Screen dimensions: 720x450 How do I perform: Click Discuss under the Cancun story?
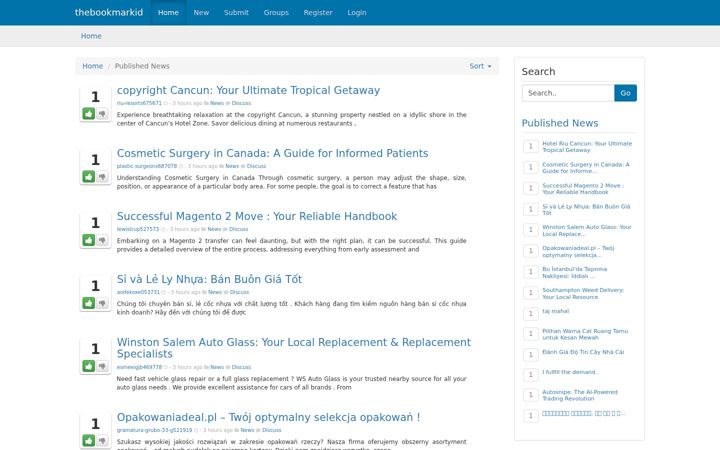point(241,103)
